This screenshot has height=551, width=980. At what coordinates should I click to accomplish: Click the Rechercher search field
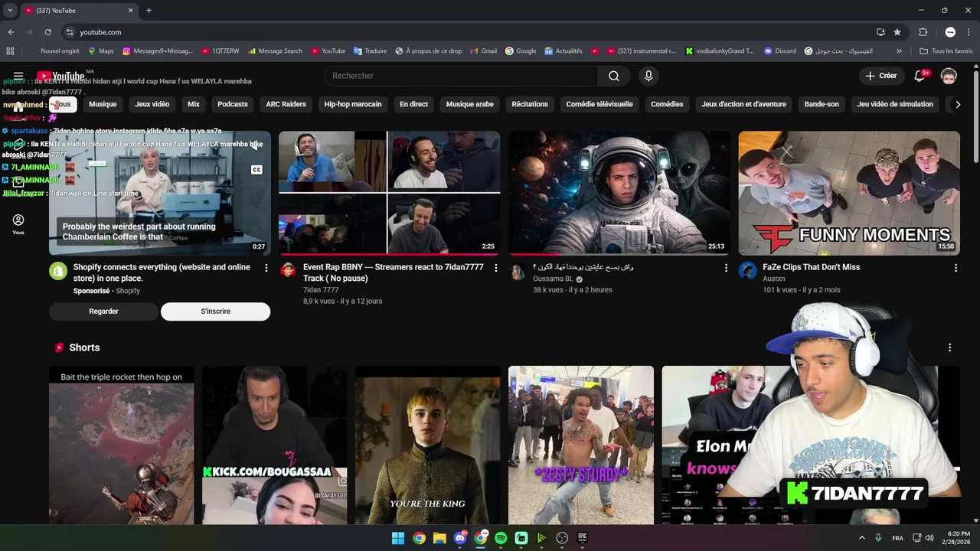pos(461,76)
